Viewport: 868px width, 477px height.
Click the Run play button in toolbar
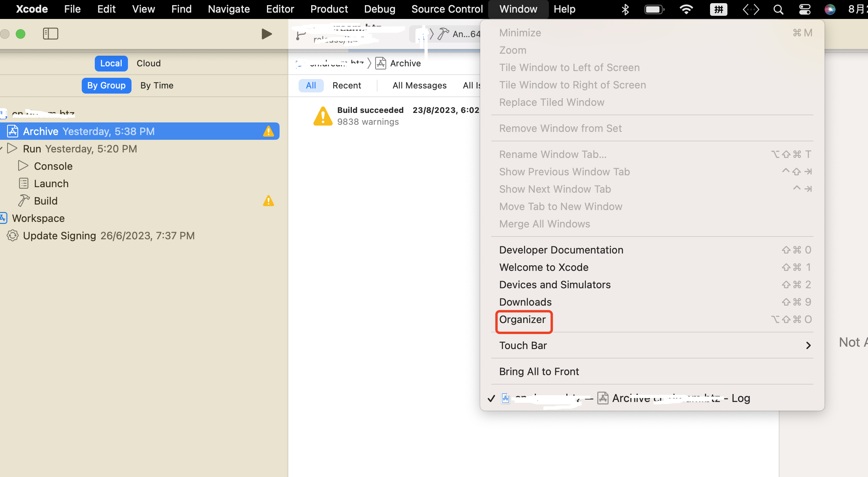click(267, 34)
